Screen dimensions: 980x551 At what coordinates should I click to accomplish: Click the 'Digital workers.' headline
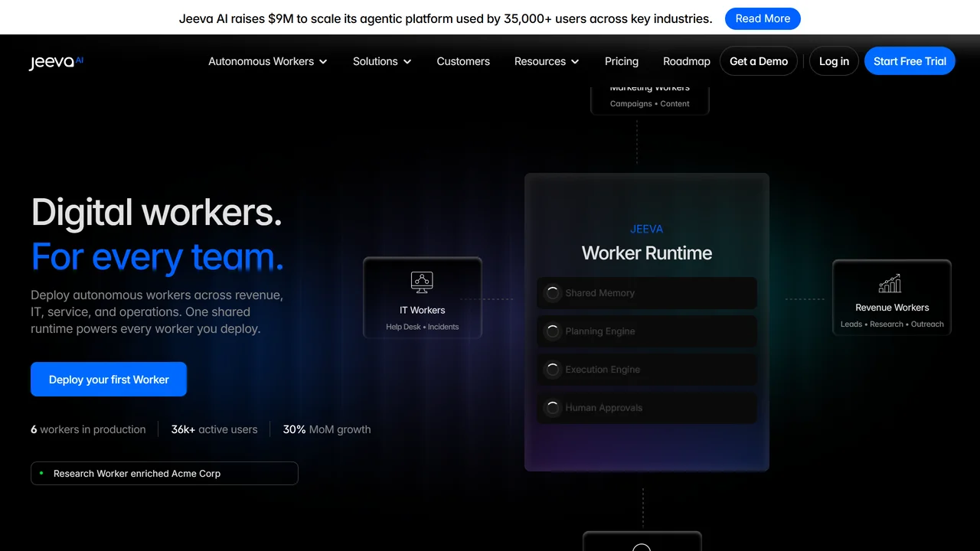click(157, 212)
